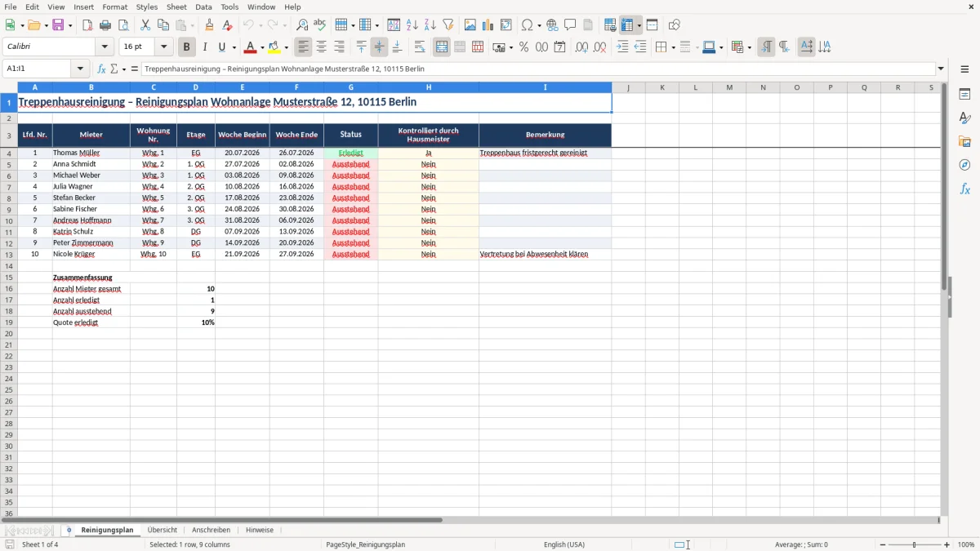
Task: Switch to the Anschreiben sheet tab
Action: tap(211, 531)
